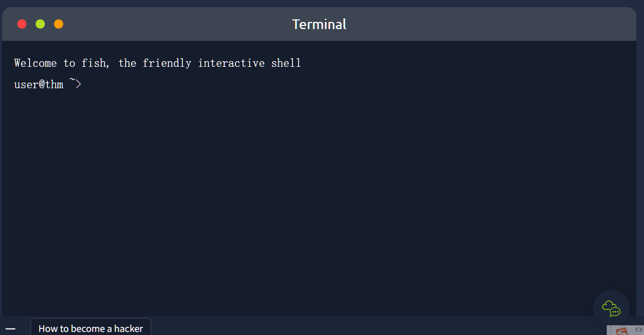The width and height of the screenshot is (644, 335).
Task: Click the word "friendly" in the welcome message
Action: coord(167,63)
